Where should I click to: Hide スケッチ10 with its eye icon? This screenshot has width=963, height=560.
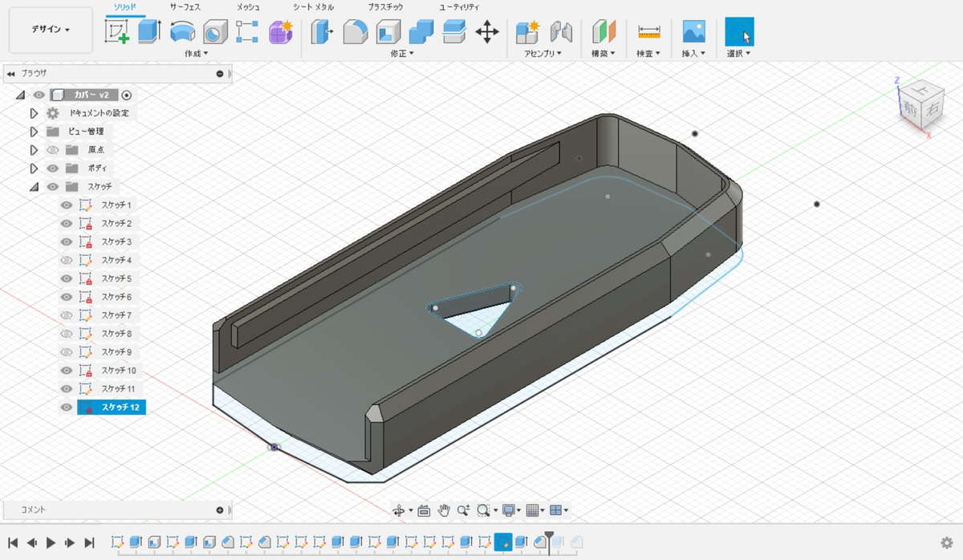(x=67, y=371)
